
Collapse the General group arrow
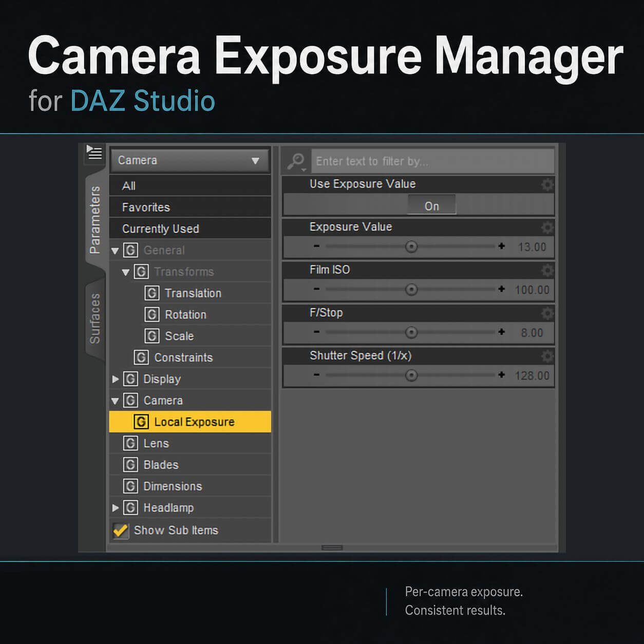click(116, 251)
